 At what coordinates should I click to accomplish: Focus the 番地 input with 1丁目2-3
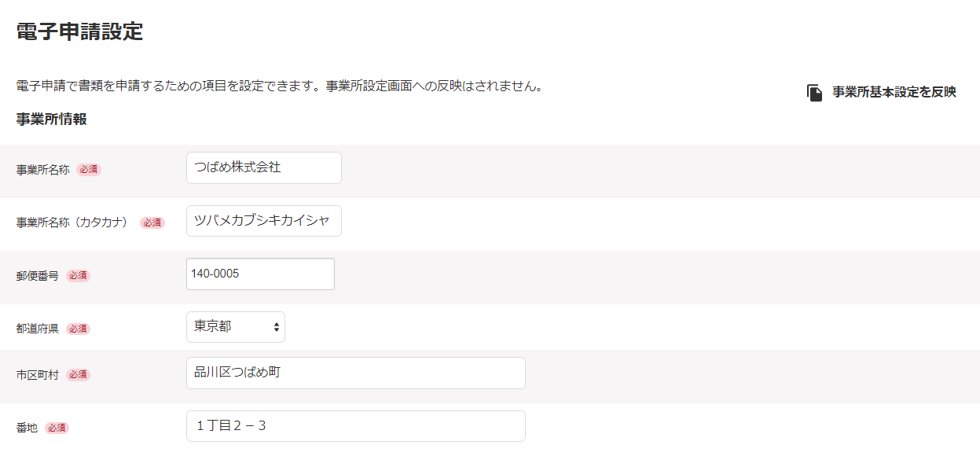[x=355, y=426]
